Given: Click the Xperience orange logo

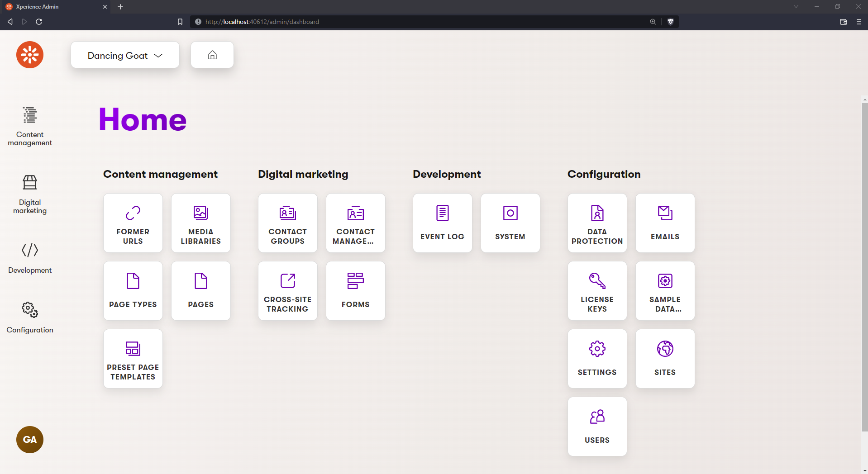Looking at the screenshot, I should [30, 55].
